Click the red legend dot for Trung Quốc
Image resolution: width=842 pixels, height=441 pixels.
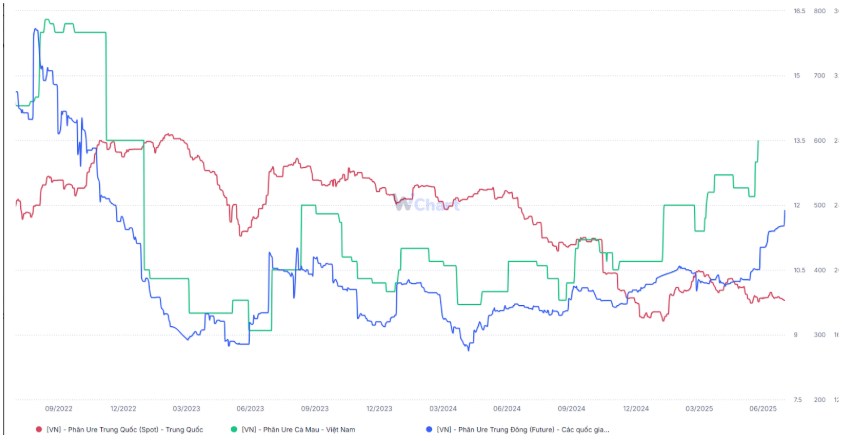tap(39, 429)
